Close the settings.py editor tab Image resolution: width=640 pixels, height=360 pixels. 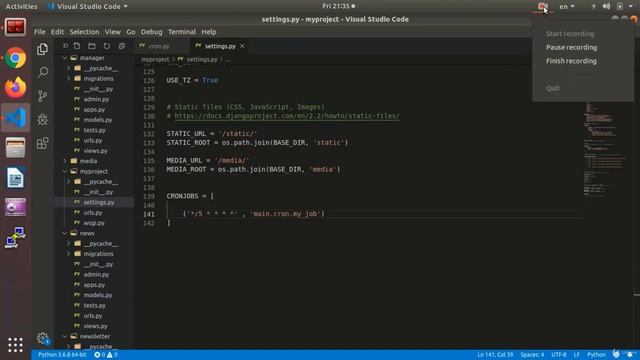242,46
